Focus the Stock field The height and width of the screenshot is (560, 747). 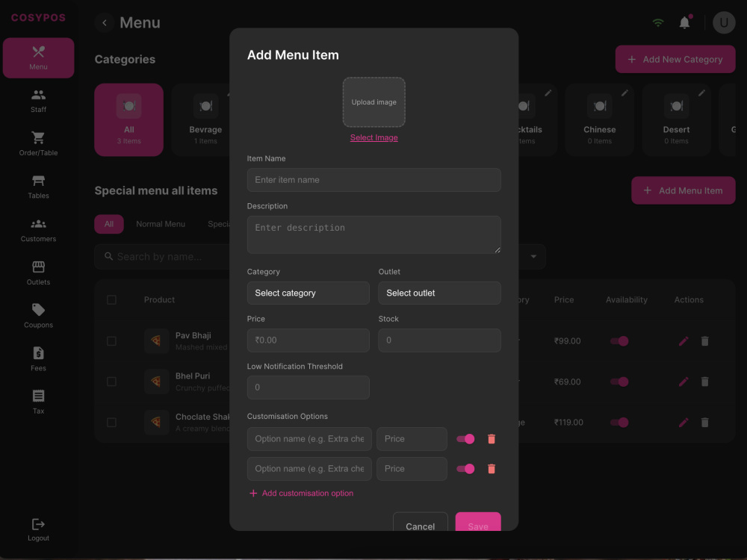point(439,340)
